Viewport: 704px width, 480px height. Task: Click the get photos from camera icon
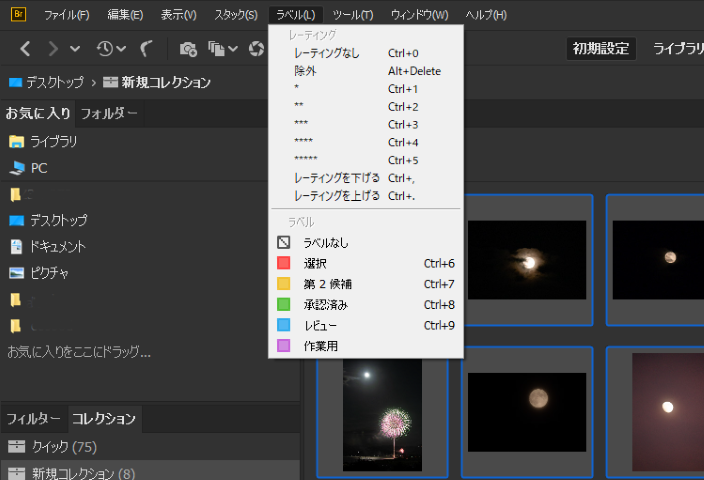[x=187, y=48]
